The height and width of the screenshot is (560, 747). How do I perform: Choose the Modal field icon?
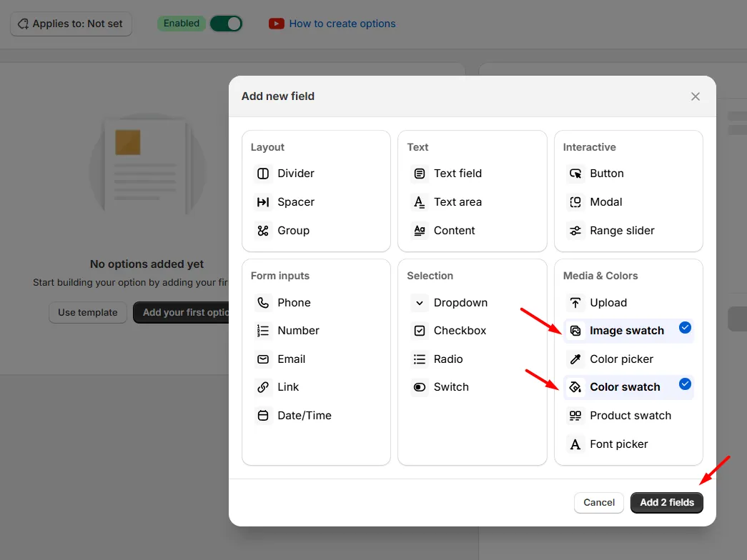tap(575, 202)
